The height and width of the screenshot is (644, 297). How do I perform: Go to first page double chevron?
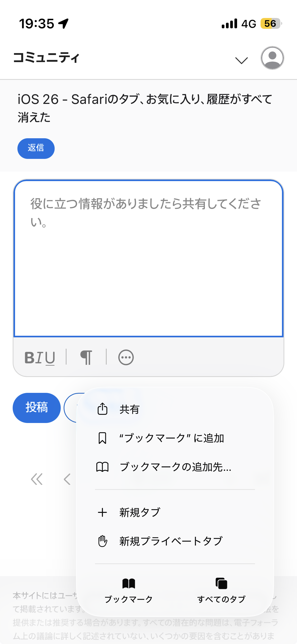pyautogui.click(x=37, y=479)
